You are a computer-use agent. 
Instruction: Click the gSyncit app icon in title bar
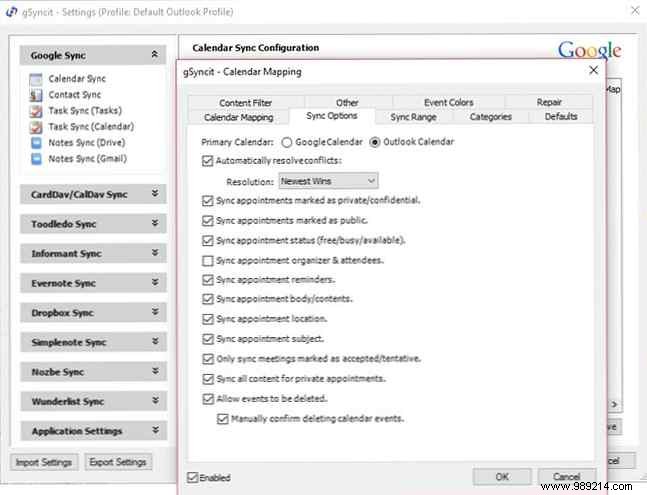pos(12,12)
